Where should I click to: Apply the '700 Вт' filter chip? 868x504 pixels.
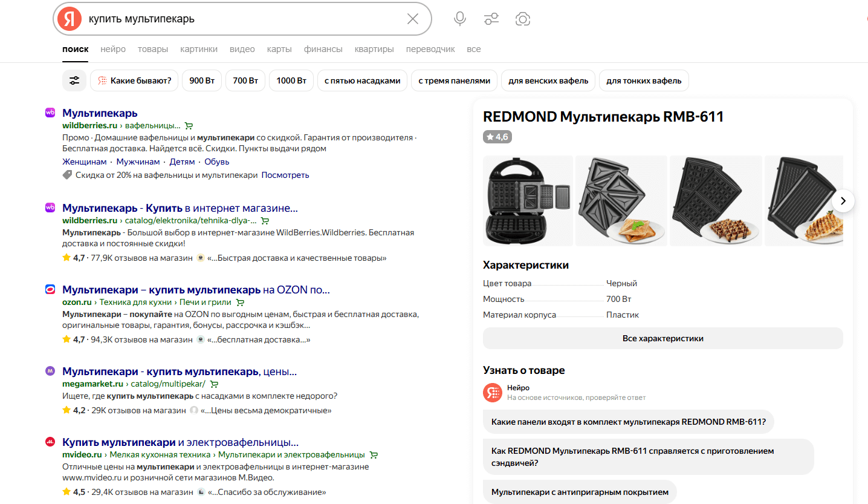pos(245,80)
